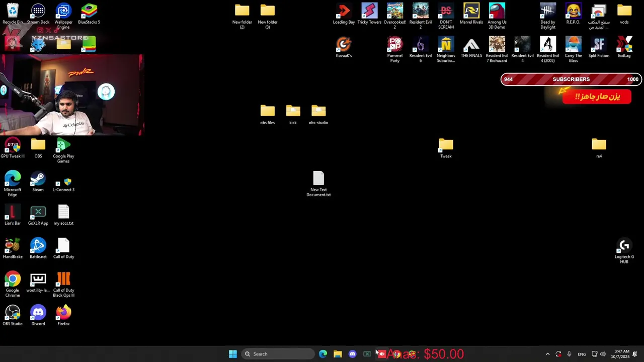Launch Loading Bay shortcut
644x362 pixels.
click(x=344, y=14)
